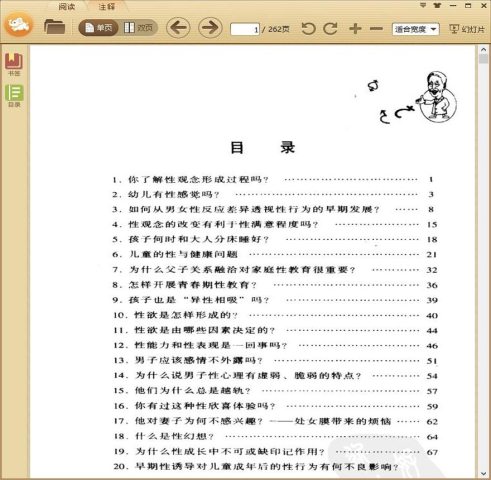
Task: Go to previous page with left arrow
Action: pyautogui.click(x=178, y=27)
